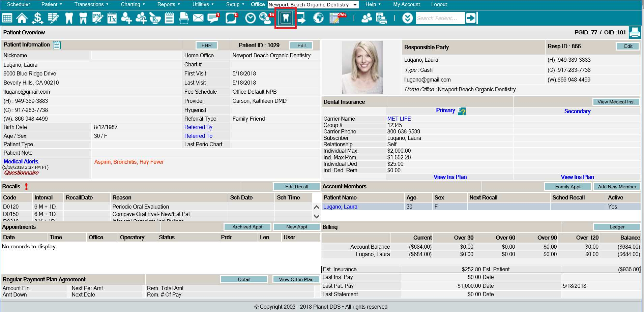This screenshot has height=312, width=644.
Task: Open the Medical Alerts link
Action: coord(21,161)
